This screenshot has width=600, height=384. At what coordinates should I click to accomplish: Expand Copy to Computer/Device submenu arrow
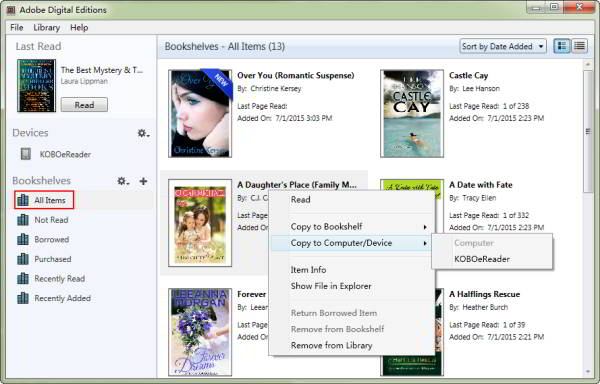(425, 243)
